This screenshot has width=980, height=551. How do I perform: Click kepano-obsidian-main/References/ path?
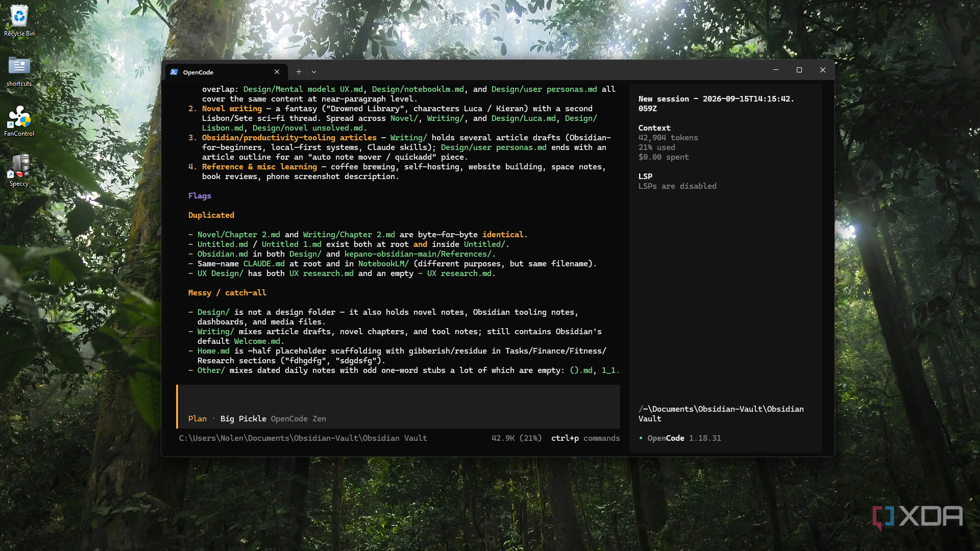click(x=418, y=254)
